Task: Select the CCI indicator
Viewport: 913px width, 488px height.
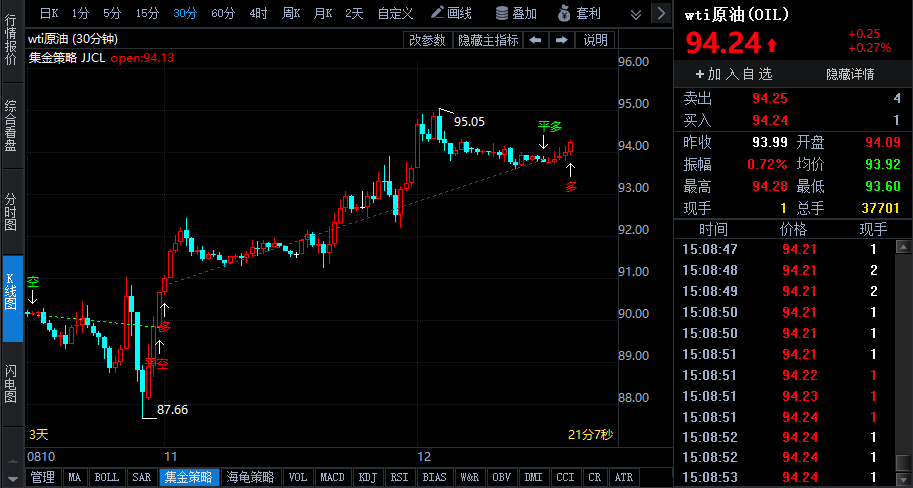Action: [565, 477]
